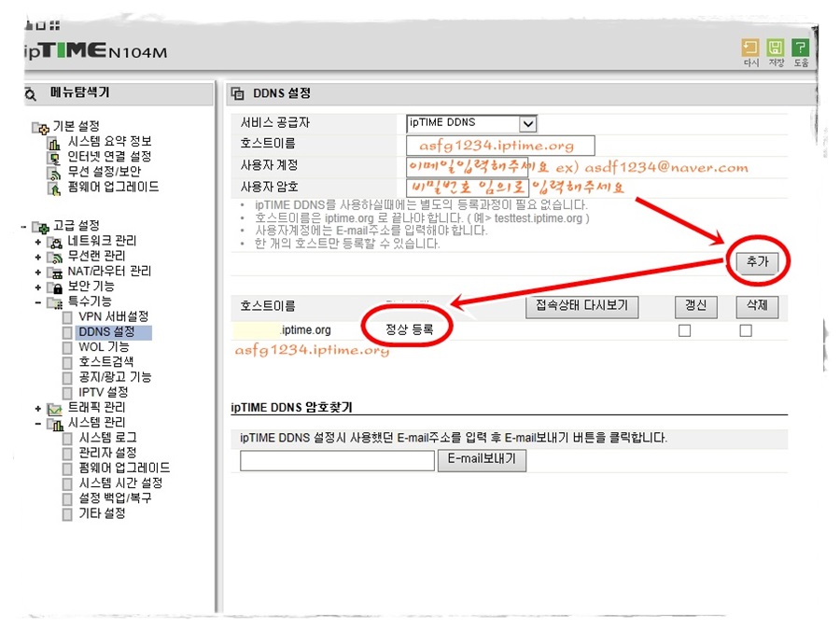
Task: Collapse the 고급 설정 tree node
Action: click(x=24, y=227)
